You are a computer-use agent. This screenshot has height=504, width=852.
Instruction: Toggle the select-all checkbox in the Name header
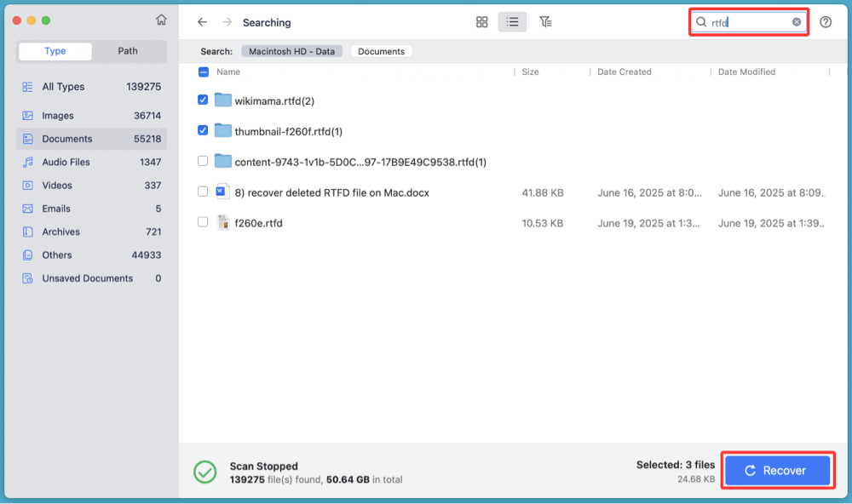pos(203,72)
